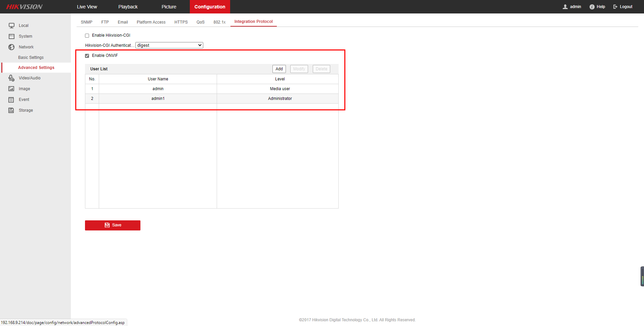Image resolution: width=644 pixels, height=326 pixels.
Task: Click the Help info icon
Action: [x=592, y=7]
